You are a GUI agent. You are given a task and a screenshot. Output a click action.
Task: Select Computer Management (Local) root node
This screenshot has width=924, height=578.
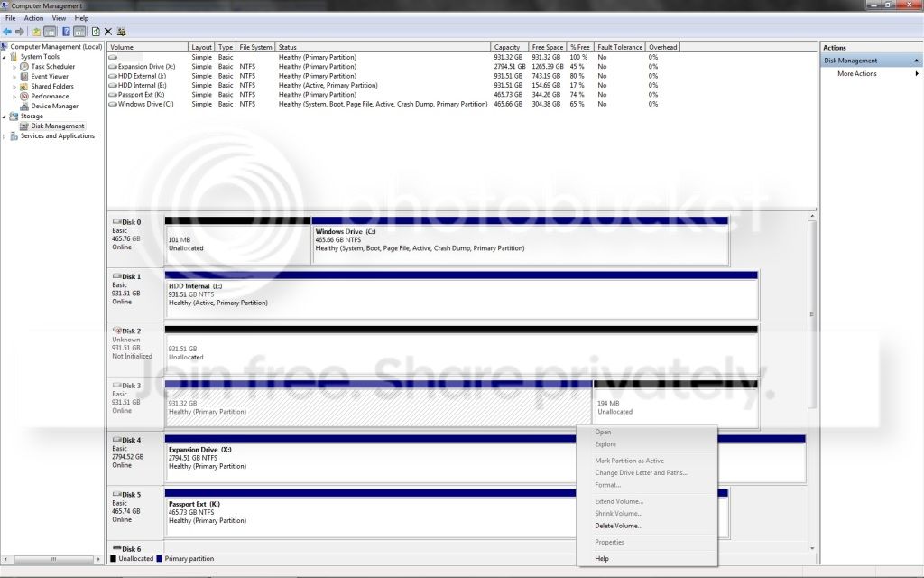pos(56,47)
